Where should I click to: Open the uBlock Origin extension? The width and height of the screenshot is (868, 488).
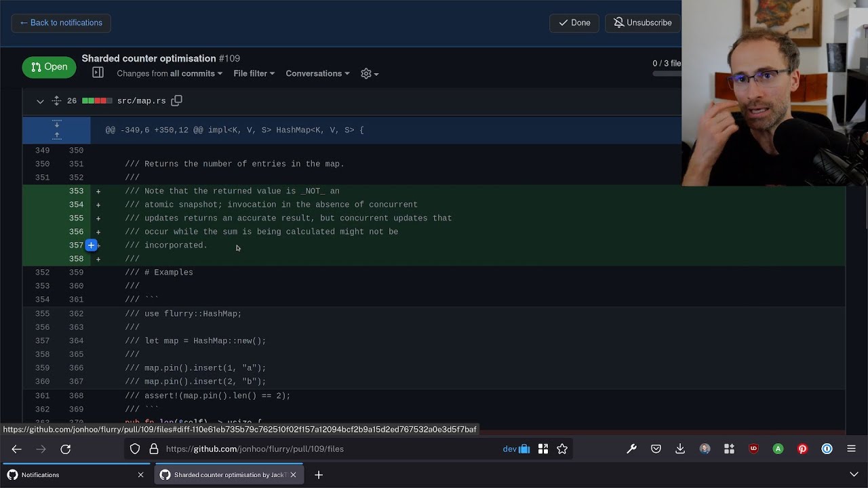coord(753,449)
